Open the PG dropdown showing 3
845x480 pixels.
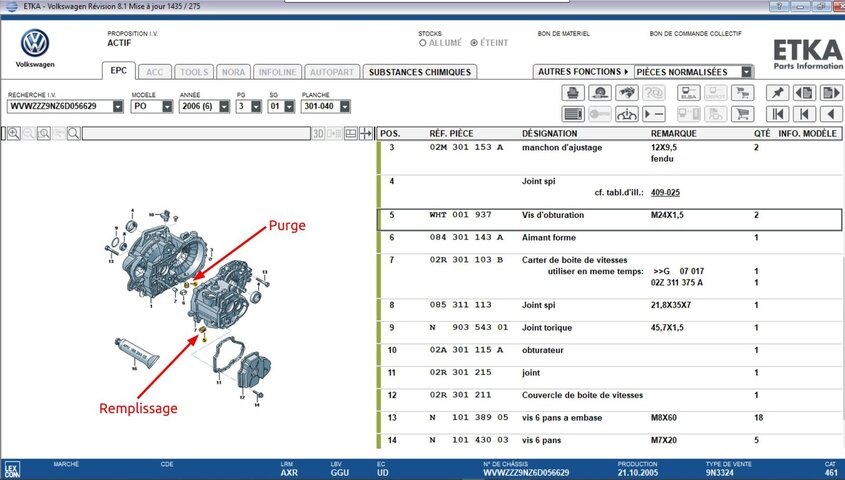pos(256,107)
